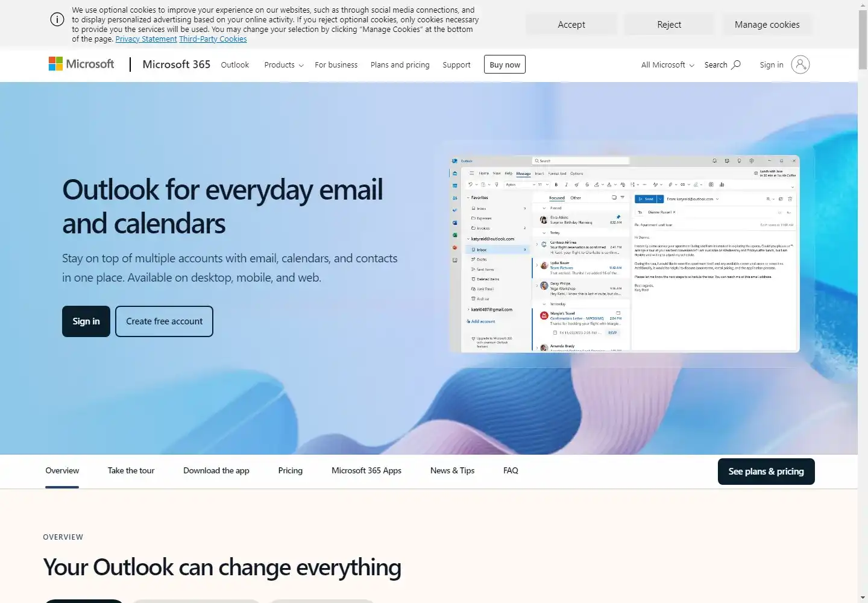This screenshot has width=868, height=603.
Task: Open the Privacy Statement link
Action: pyautogui.click(x=146, y=39)
